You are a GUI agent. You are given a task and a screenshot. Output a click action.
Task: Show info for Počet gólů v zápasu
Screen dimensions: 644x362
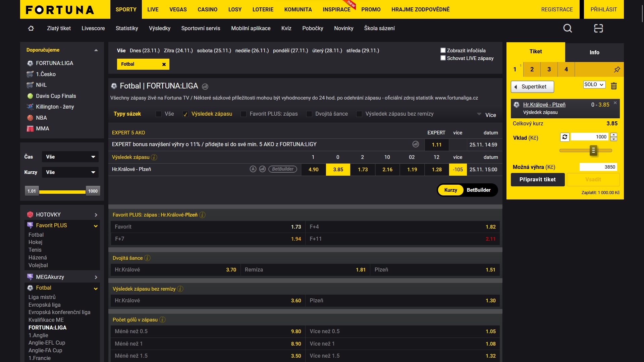coord(162,320)
